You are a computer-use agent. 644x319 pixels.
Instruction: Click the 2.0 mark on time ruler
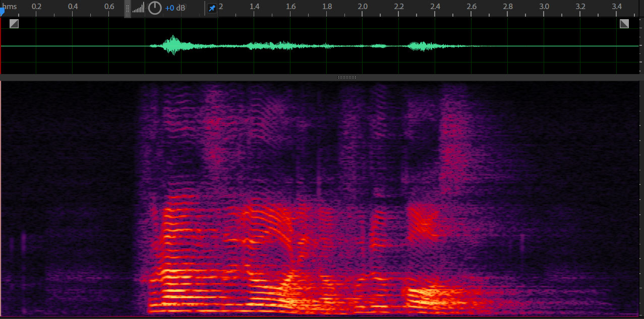coord(363,7)
